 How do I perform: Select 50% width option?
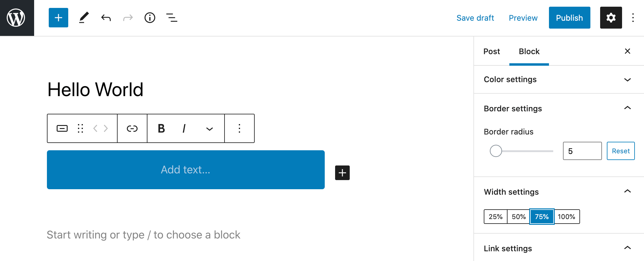[518, 217]
